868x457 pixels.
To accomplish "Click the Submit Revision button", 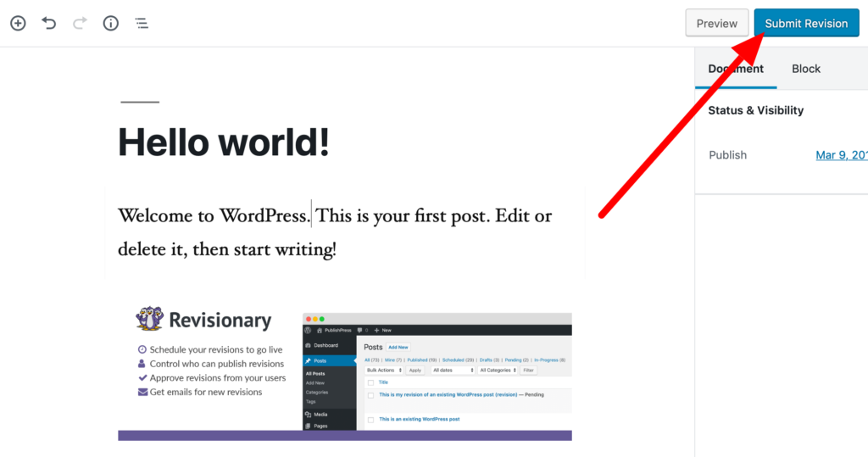I will 807,23.
